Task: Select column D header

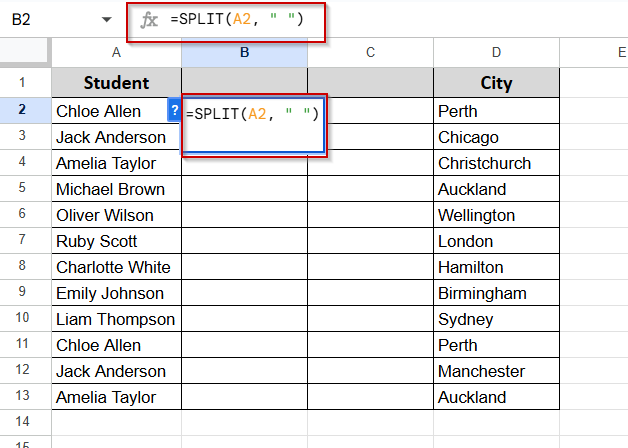Action: click(x=496, y=52)
